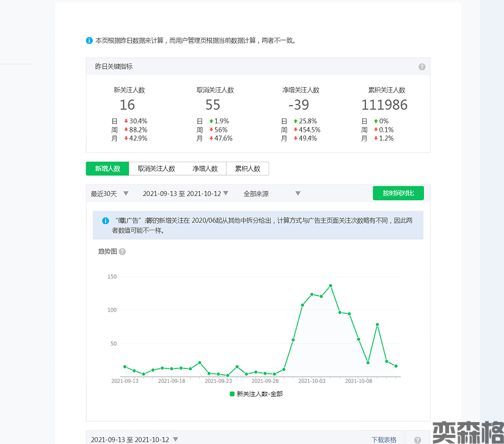The image size is (504, 444).
Task: Click help icon next to 下载表格
Action: (x=417, y=440)
